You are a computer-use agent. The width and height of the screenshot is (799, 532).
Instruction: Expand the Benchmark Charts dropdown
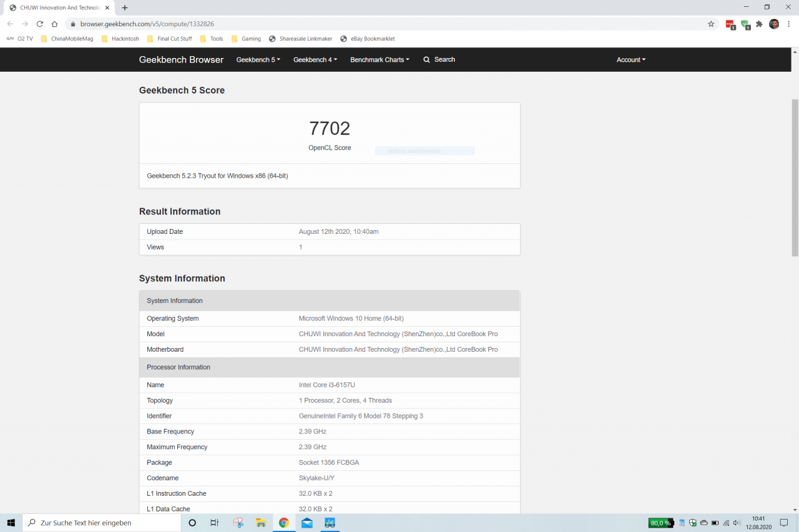(380, 60)
